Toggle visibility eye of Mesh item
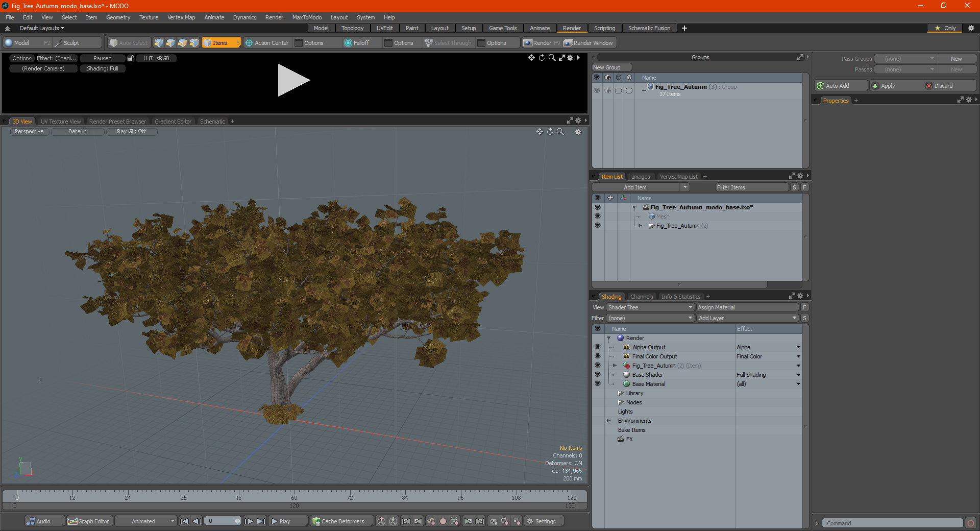The image size is (980, 531). click(x=597, y=216)
